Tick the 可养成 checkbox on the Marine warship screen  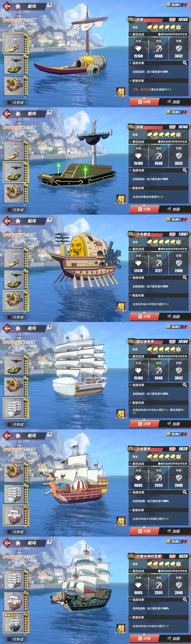[x=9, y=639]
